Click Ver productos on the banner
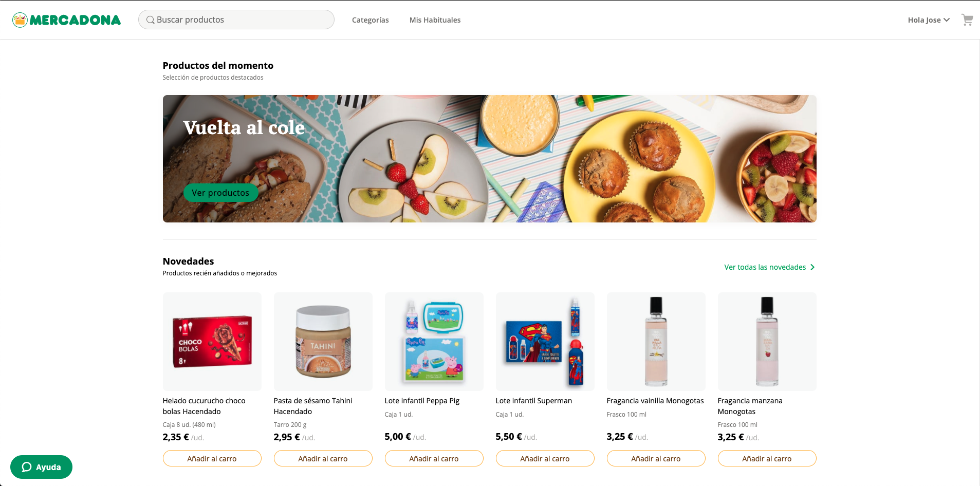Image resolution: width=980 pixels, height=486 pixels. [220, 193]
